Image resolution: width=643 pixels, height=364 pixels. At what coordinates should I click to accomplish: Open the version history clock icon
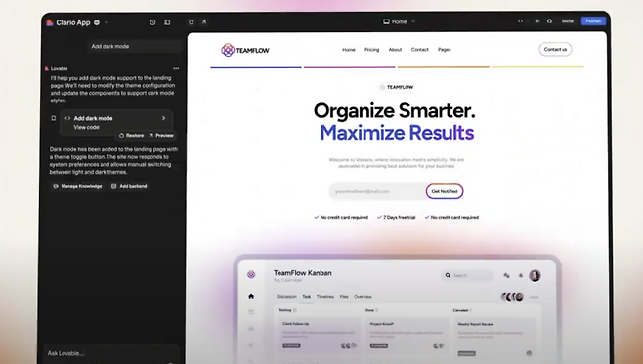(152, 22)
